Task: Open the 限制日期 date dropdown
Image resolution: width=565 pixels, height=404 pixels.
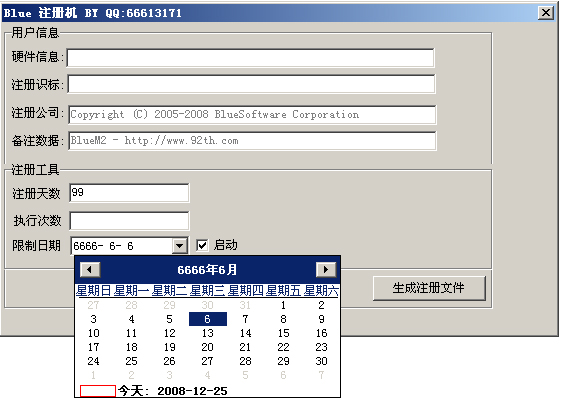Action: [x=180, y=246]
